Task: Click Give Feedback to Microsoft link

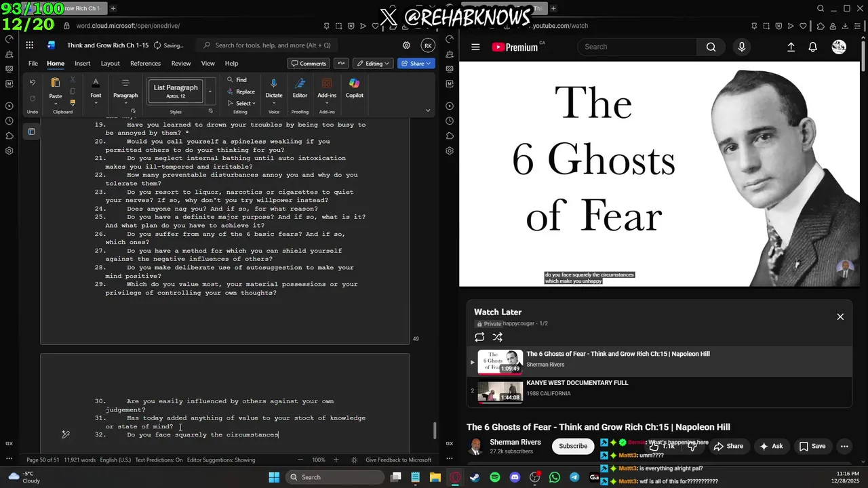Action: point(398,460)
